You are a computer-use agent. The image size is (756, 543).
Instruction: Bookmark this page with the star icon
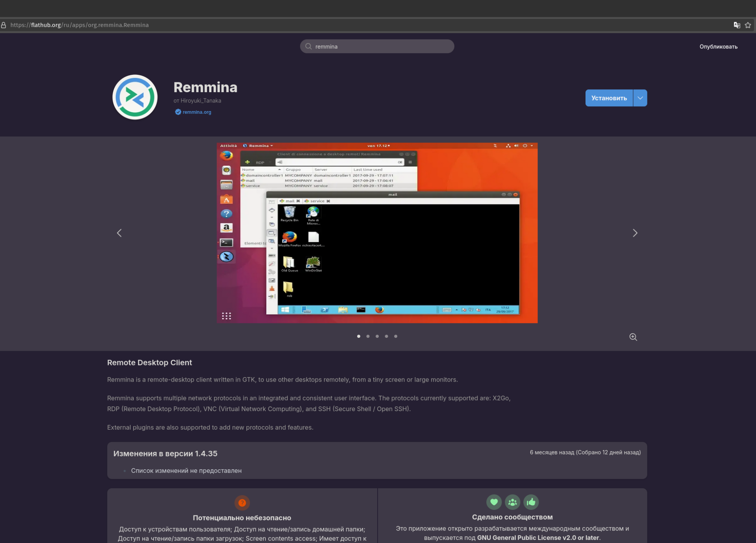tap(748, 25)
